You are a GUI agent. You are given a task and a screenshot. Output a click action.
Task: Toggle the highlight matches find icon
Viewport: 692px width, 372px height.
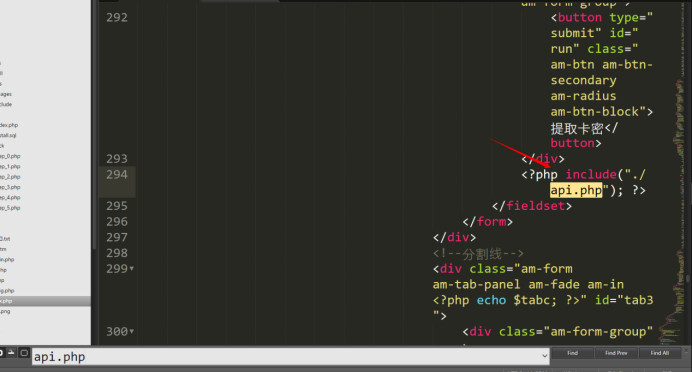24,353
